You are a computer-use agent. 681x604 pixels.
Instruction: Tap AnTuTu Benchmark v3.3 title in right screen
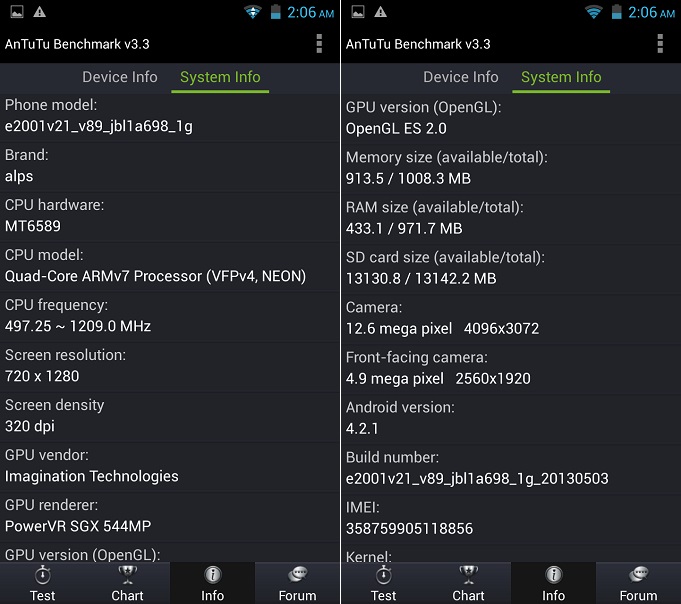pyautogui.click(x=418, y=44)
